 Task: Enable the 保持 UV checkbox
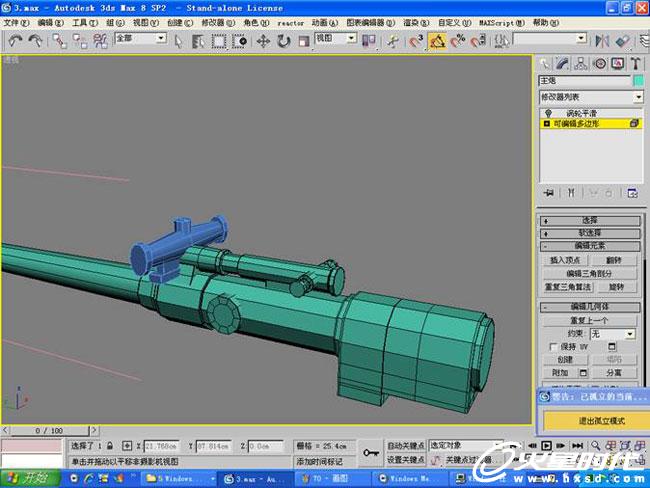tap(553, 347)
